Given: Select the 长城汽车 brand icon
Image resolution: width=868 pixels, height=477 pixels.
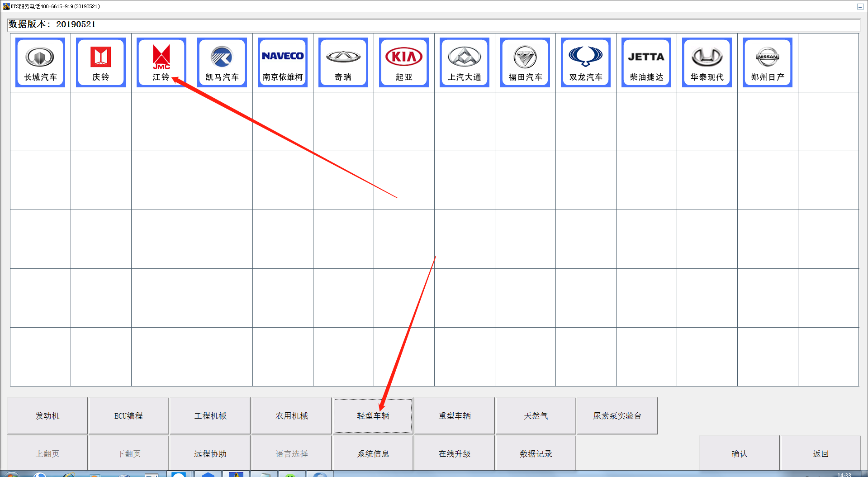Looking at the screenshot, I should 40,62.
